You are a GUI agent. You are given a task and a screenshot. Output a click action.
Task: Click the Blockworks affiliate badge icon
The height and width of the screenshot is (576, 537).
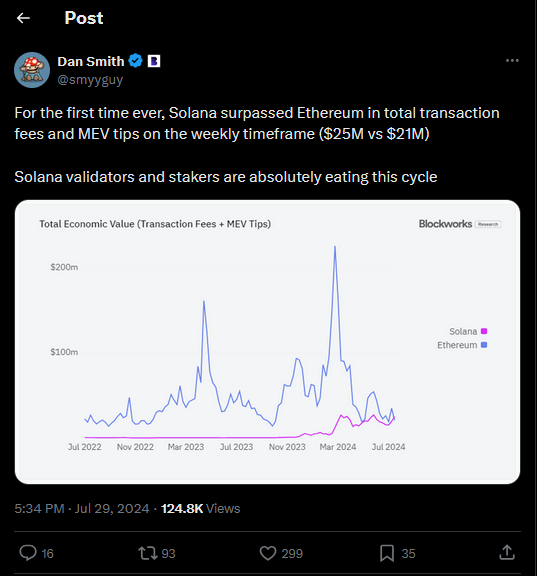tap(154, 61)
